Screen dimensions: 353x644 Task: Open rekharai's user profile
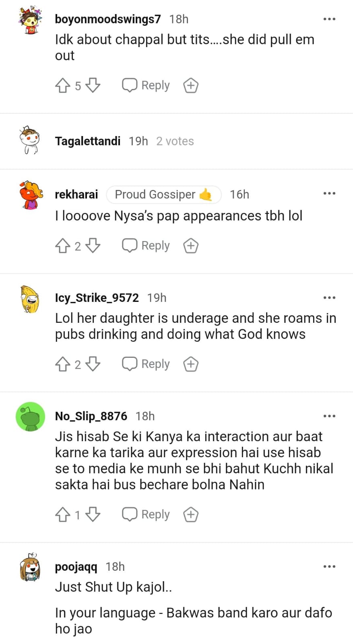pyautogui.click(x=76, y=194)
